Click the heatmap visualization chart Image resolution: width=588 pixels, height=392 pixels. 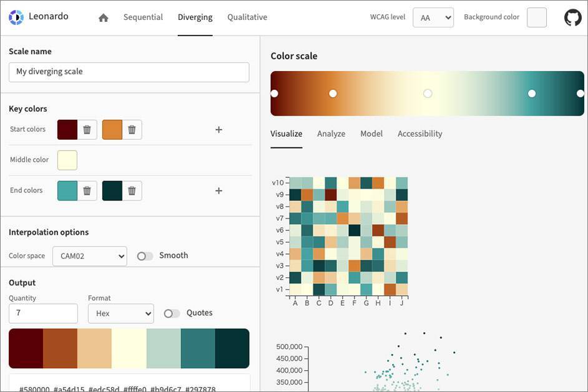(348, 236)
